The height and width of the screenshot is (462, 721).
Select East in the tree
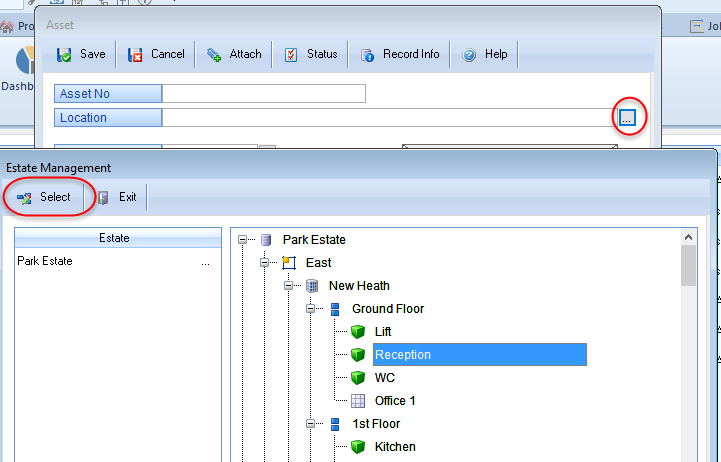click(x=319, y=263)
